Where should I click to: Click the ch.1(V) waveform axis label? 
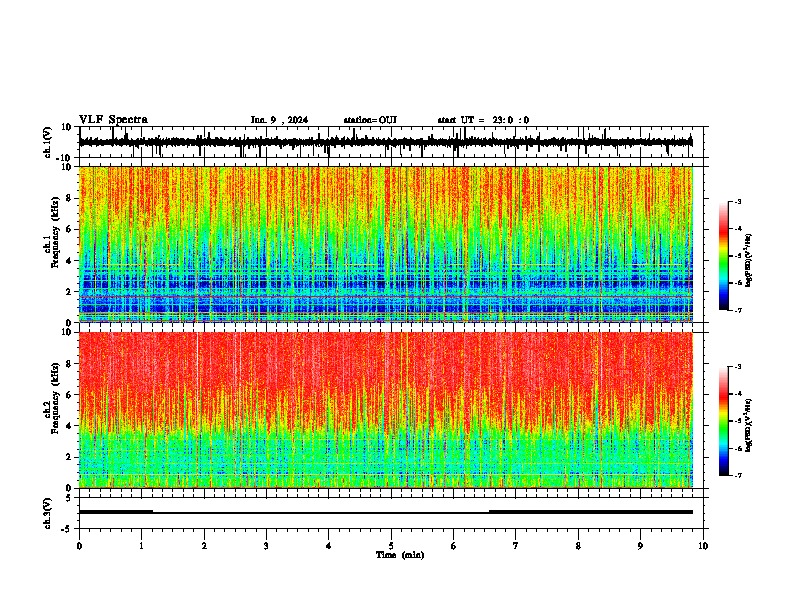click(48, 142)
